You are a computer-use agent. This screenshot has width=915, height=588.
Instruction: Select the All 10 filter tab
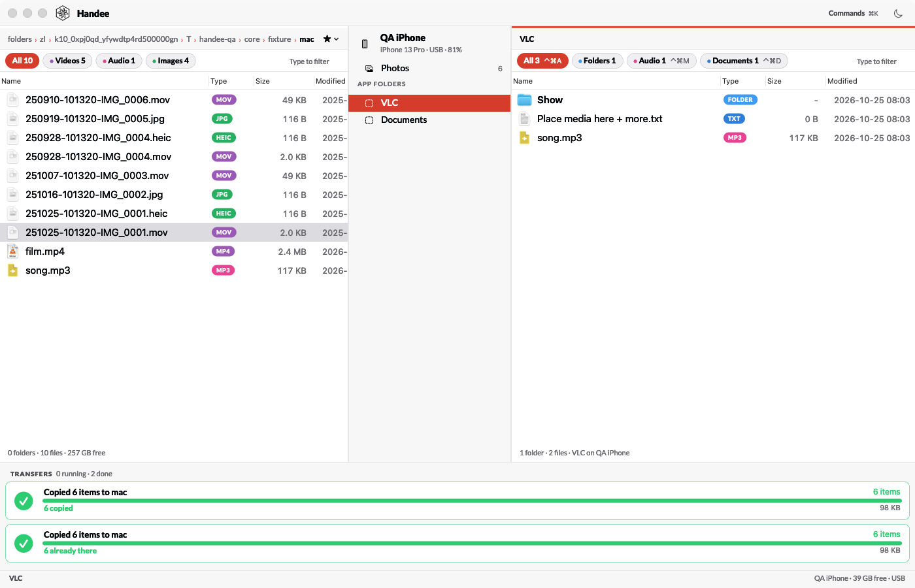point(22,61)
